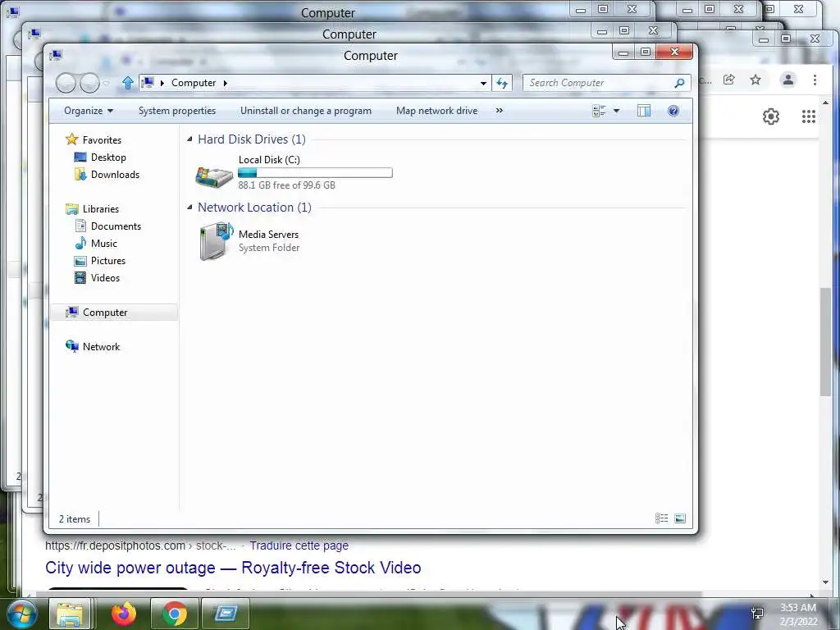Open the blue window app in taskbar
840x630 pixels.
pos(226,614)
